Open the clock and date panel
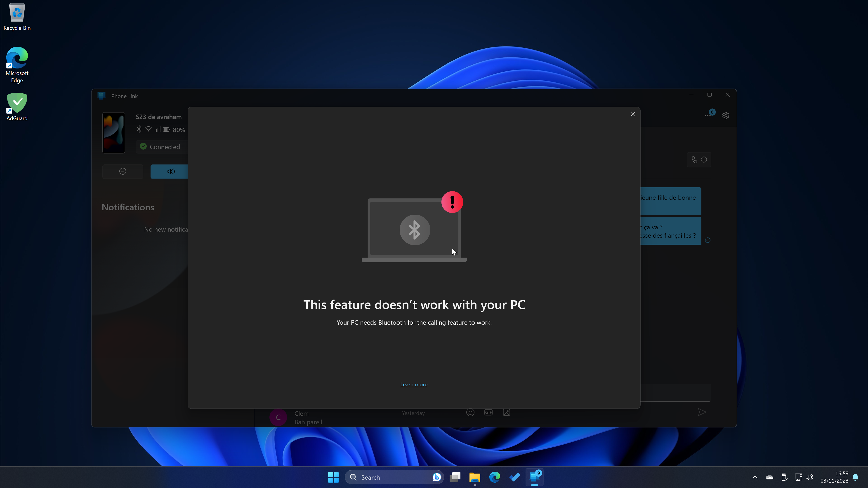Screen dimensions: 868x488 point(834,477)
